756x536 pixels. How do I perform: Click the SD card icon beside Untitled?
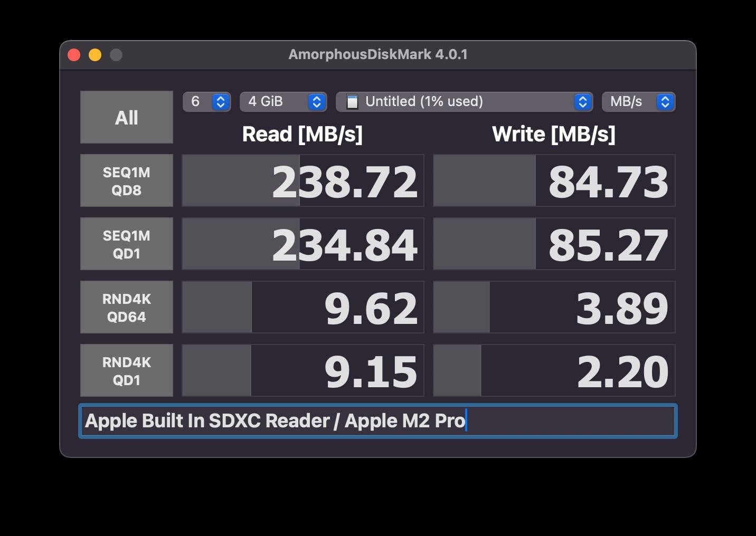[352, 102]
